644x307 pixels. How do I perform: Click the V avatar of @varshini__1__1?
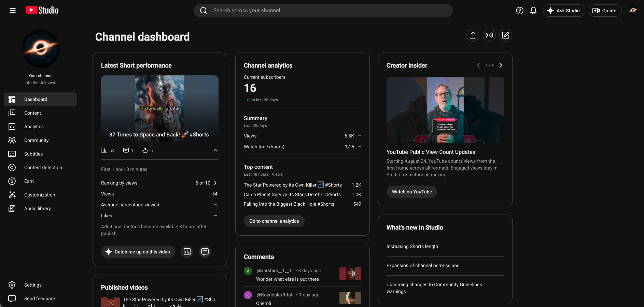[x=248, y=271]
